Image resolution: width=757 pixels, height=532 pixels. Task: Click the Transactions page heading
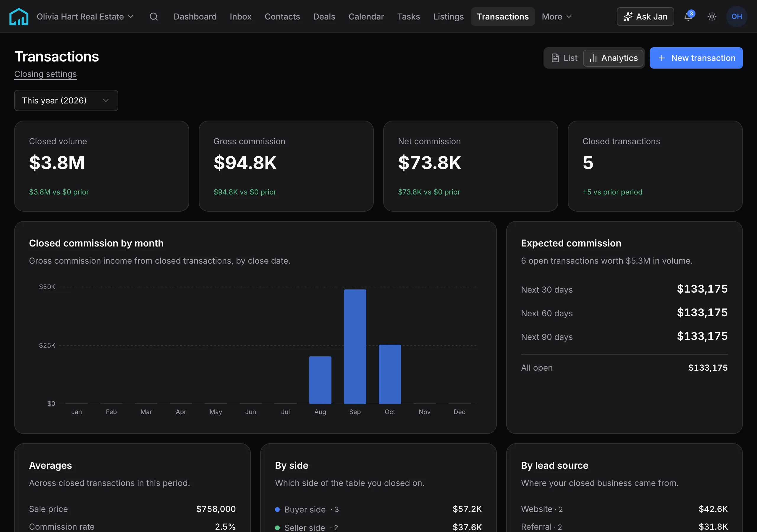pos(57,57)
